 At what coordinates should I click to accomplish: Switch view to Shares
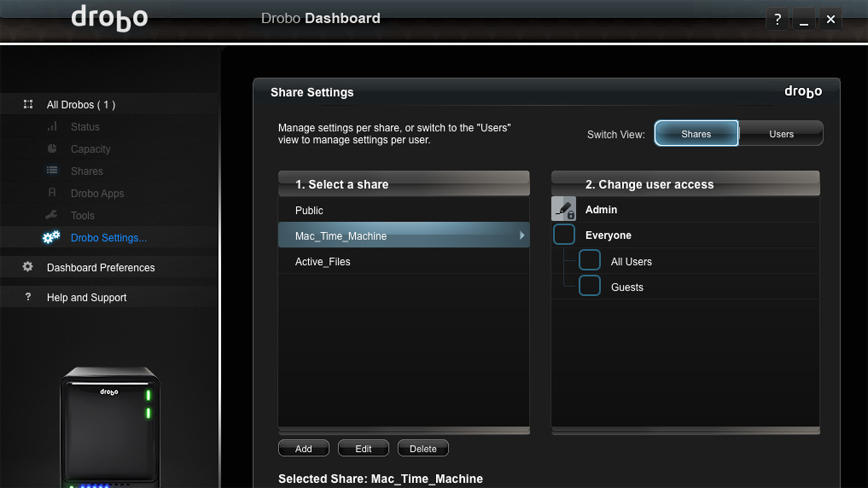[696, 134]
